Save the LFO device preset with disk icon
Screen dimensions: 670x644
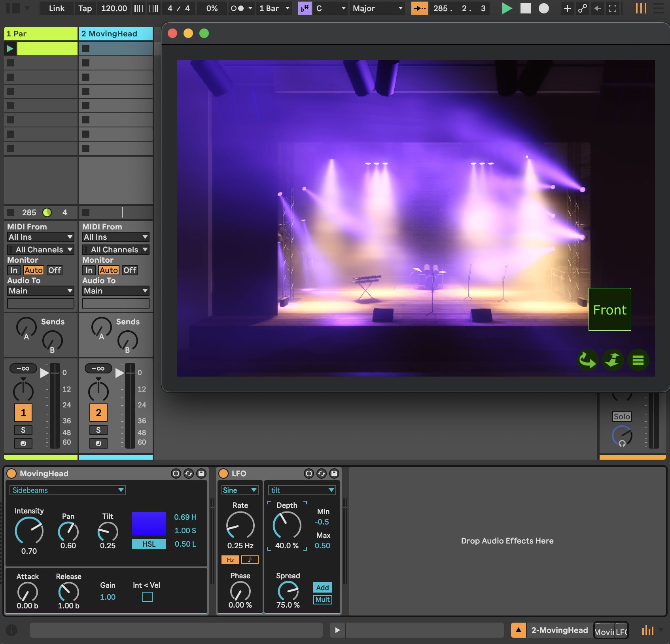tap(334, 474)
